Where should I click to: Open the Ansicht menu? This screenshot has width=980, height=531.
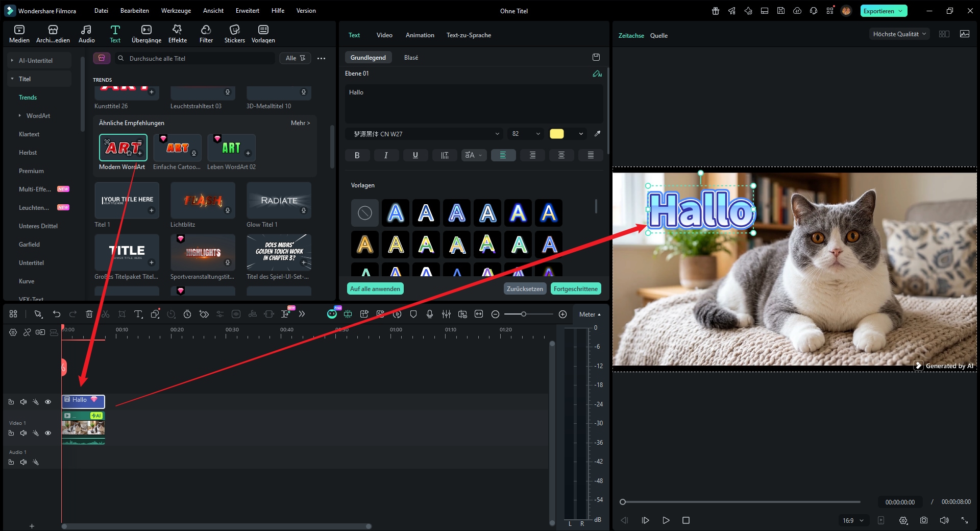tap(213, 11)
